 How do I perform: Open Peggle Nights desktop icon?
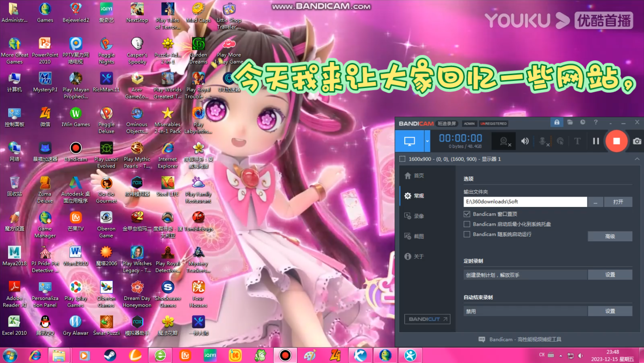[x=106, y=51]
